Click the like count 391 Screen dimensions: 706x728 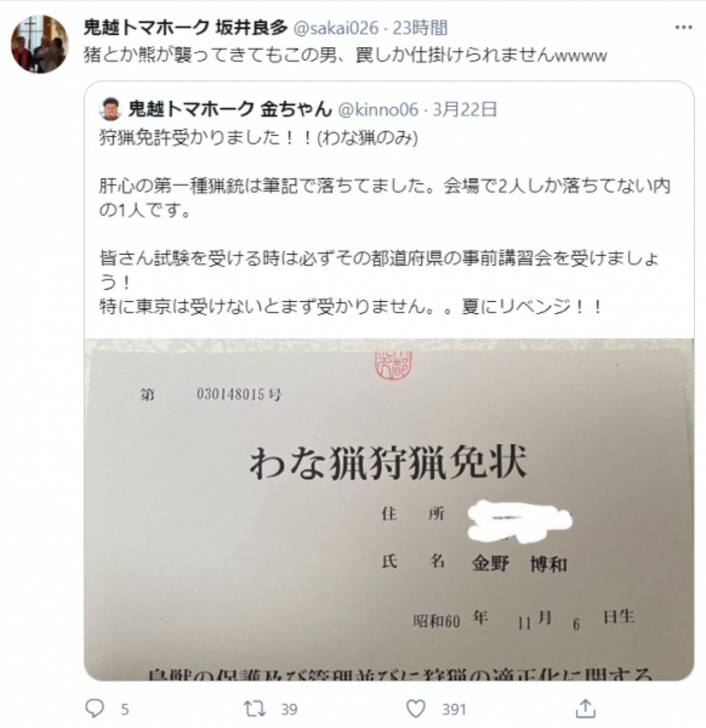tap(454, 709)
